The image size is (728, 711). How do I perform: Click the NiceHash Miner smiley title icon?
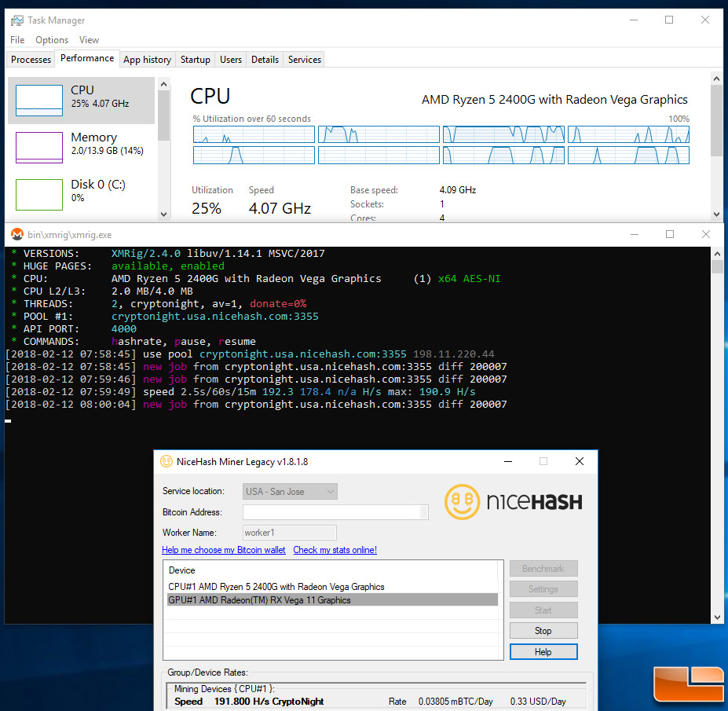pyautogui.click(x=166, y=462)
